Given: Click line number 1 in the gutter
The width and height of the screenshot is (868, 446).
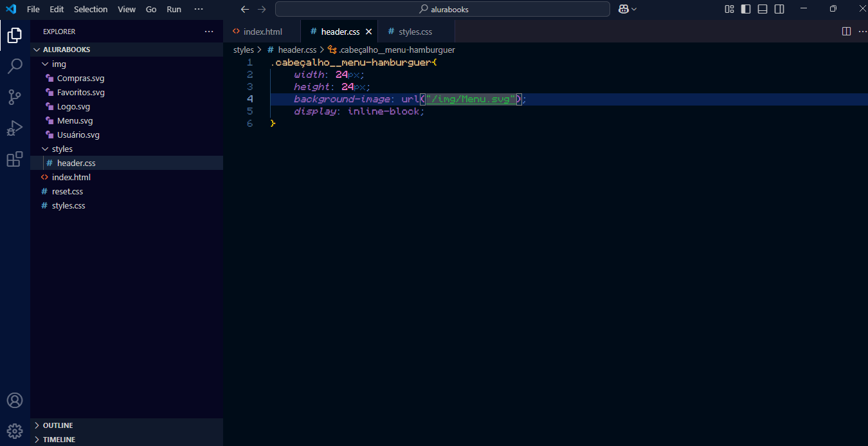Looking at the screenshot, I should point(249,62).
